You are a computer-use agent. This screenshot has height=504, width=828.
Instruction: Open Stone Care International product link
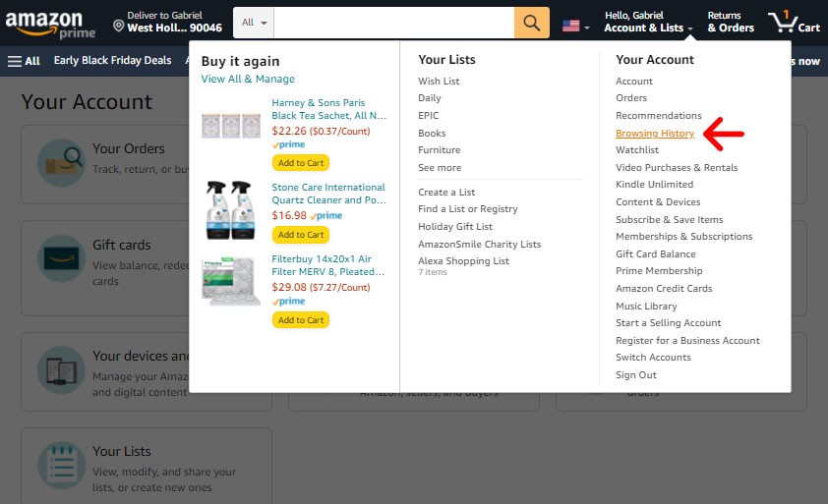tap(329, 194)
